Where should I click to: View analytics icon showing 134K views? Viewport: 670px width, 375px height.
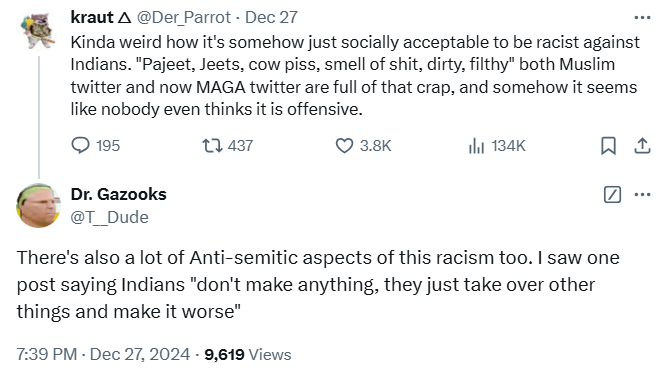click(x=497, y=146)
